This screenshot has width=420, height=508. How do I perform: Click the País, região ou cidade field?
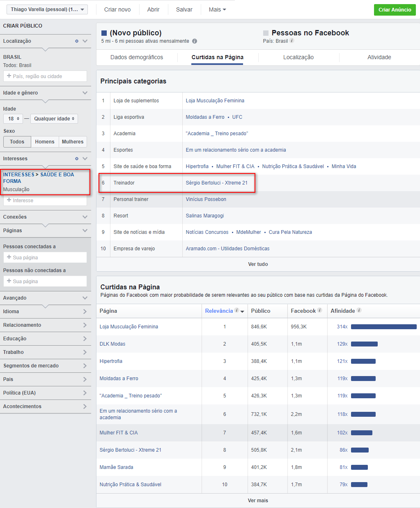pos(45,76)
